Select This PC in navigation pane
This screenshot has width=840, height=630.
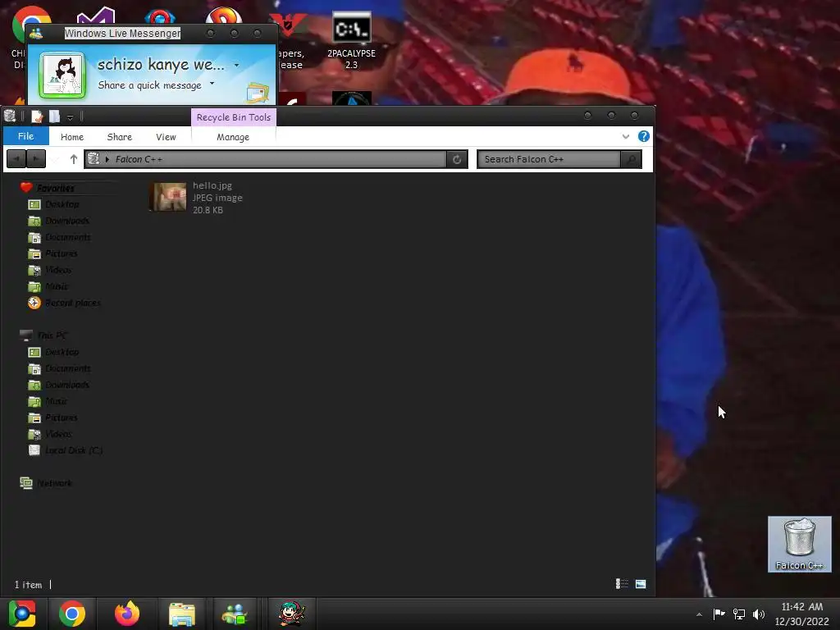coord(52,336)
